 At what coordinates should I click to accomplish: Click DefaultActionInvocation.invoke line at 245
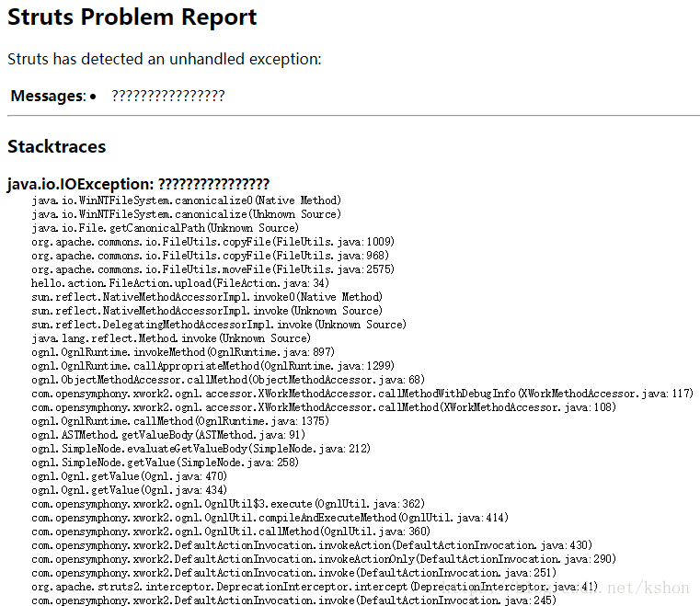[x=293, y=600]
